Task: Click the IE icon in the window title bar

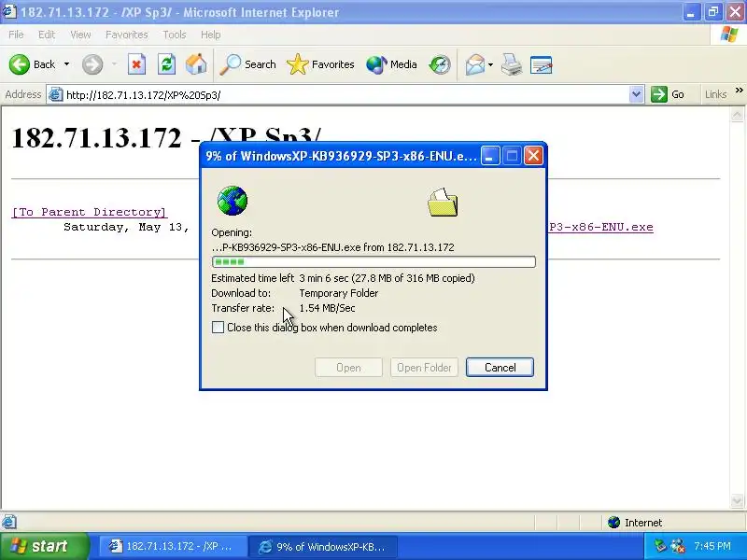Action: point(9,11)
